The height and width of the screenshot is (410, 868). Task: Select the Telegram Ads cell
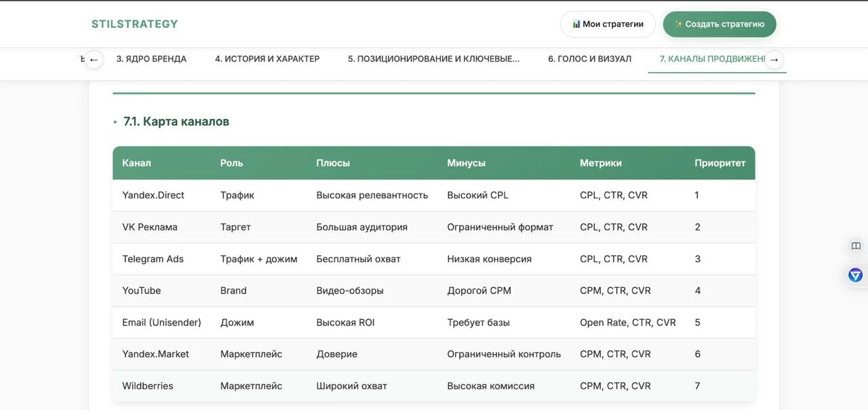click(x=153, y=259)
